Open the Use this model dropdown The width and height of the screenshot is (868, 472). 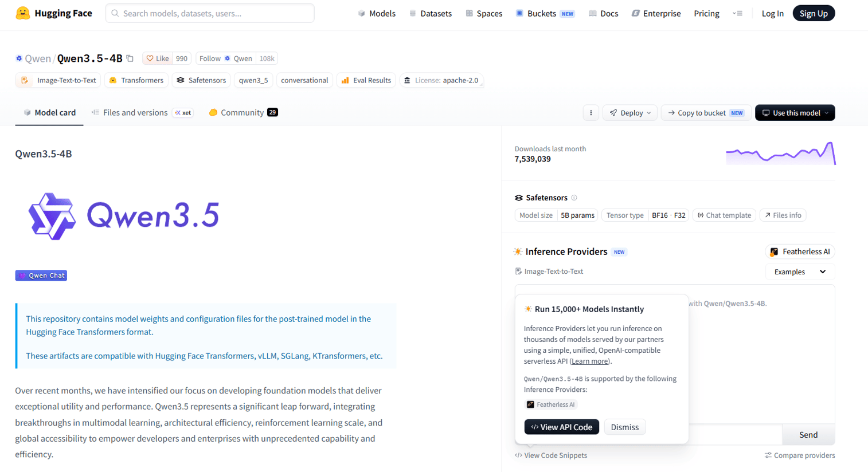coord(795,113)
